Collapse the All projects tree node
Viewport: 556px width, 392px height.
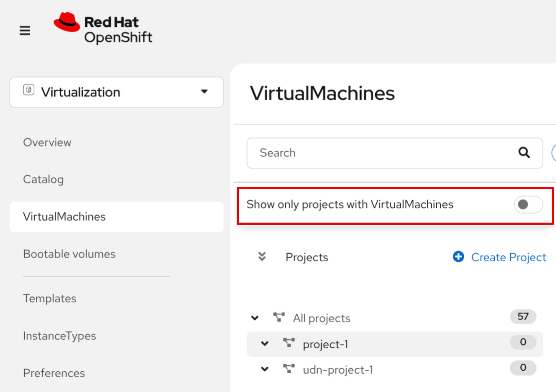click(255, 318)
